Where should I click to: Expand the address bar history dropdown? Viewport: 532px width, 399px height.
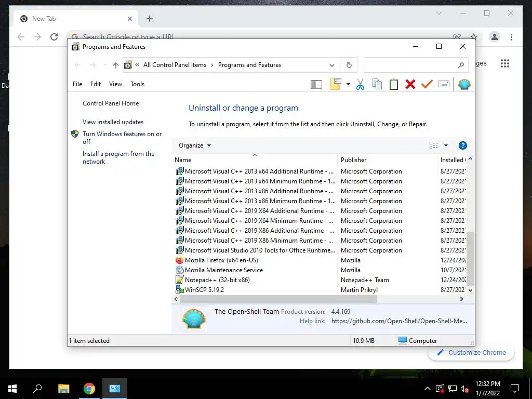tap(332, 65)
